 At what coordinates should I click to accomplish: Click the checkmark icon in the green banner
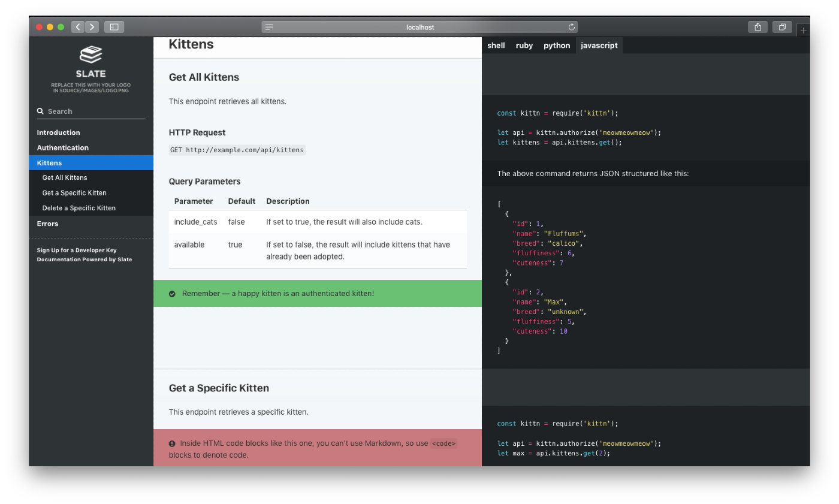point(172,293)
